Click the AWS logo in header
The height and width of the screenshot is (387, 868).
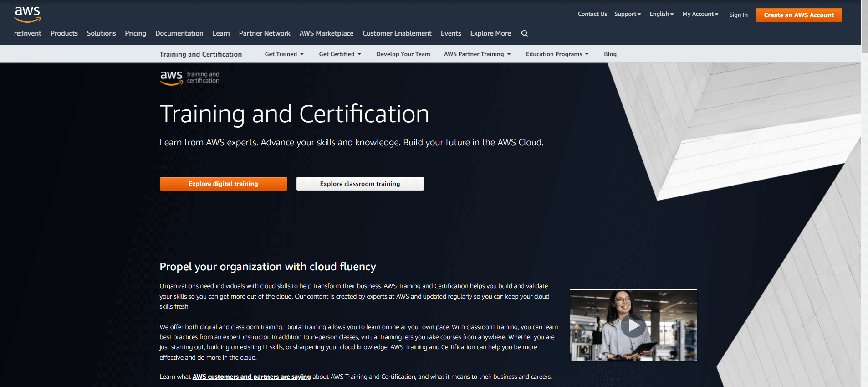(x=27, y=14)
